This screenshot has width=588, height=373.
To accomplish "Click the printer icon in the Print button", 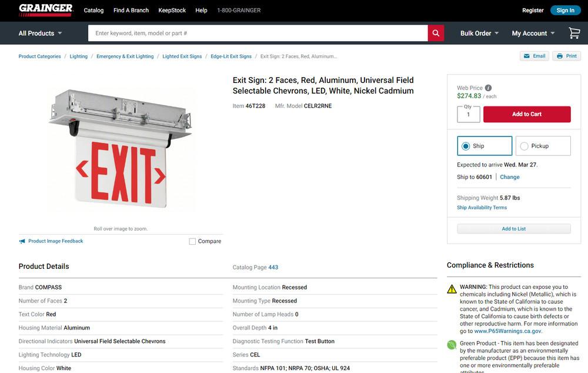I will point(560,56).
